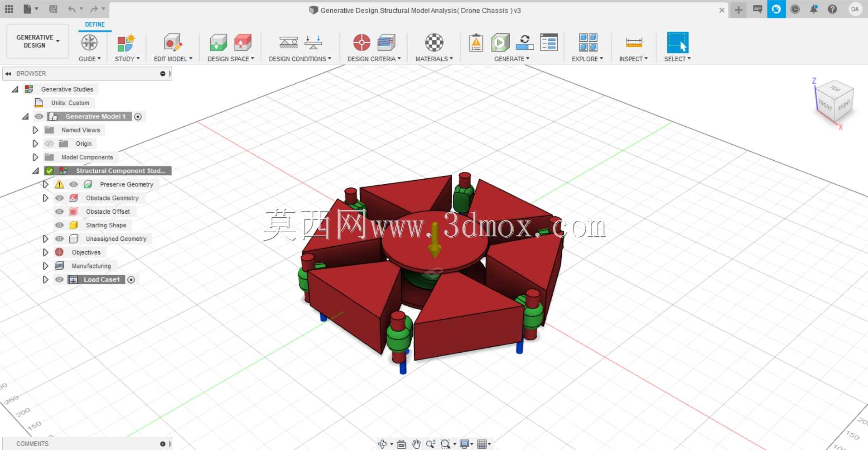Open the Previewer icon in Generate group

coord(525,43)
